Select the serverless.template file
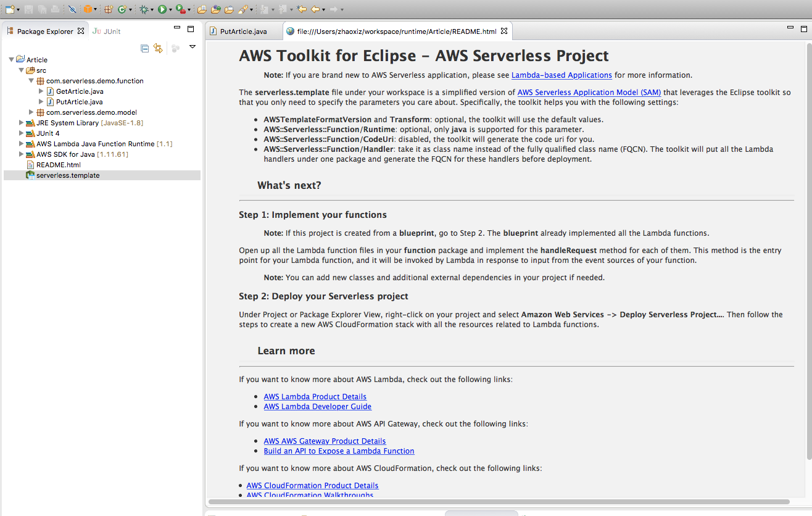This screenshot has height=516, width=812. (102, 175)
